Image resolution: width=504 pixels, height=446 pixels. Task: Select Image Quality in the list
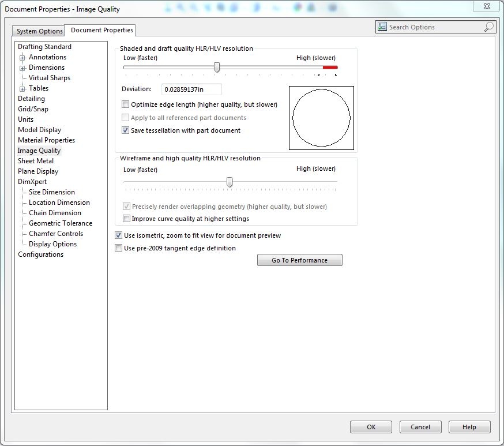click(39, 151)
